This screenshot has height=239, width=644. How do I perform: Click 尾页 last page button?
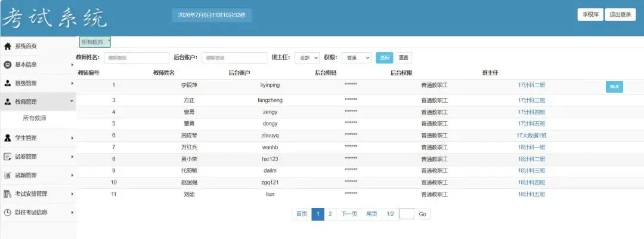point(371,214)
